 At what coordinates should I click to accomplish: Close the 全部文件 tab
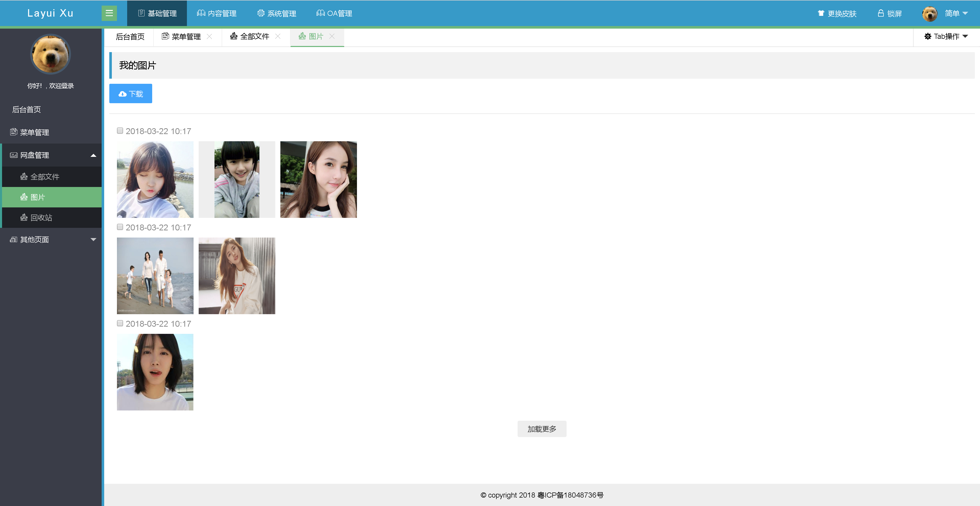(278, 36)
